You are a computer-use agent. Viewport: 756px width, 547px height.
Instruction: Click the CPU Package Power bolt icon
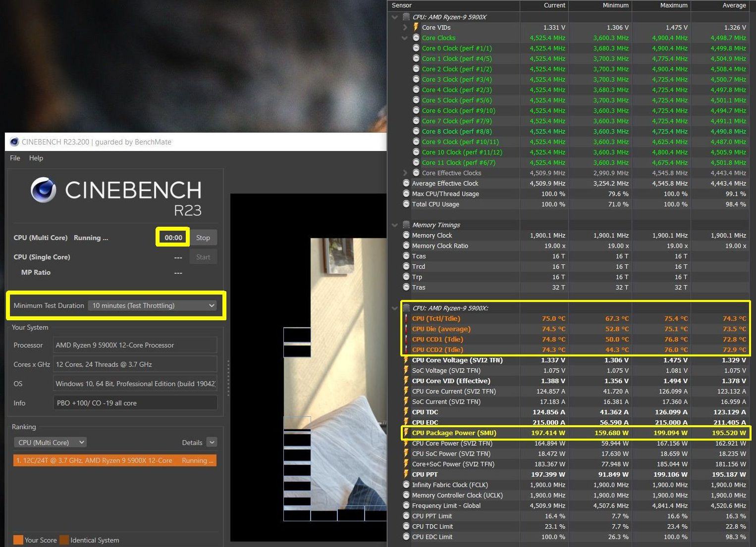coord(406,433)
